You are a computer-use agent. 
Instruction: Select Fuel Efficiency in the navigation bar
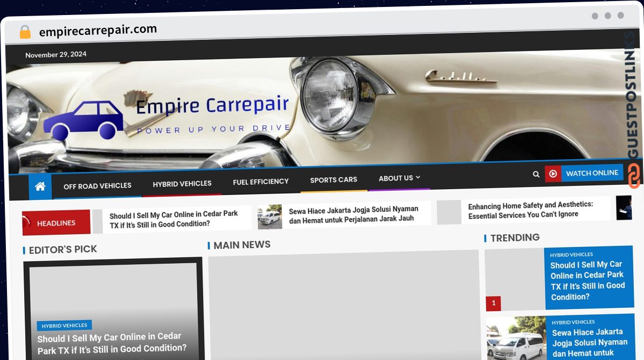click(261, 182)
